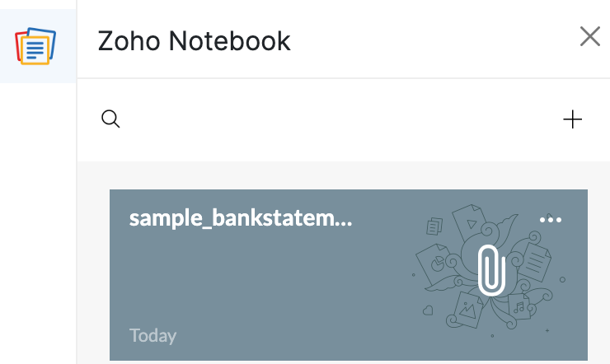Close the Zoho Notebook panel
This screenshot has height=364, width=610.
[589, 36]
